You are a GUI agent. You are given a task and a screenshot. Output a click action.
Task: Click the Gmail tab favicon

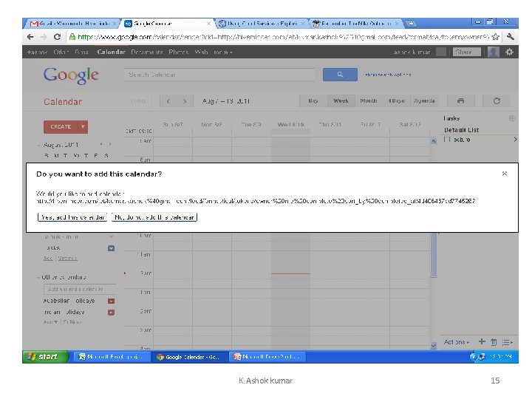[34, 24]
